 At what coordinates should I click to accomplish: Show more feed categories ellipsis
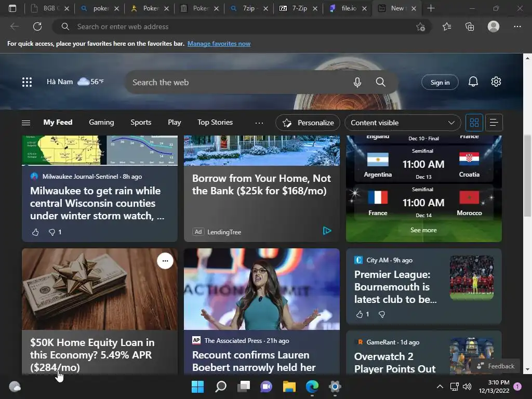click(x=259, y=123)
